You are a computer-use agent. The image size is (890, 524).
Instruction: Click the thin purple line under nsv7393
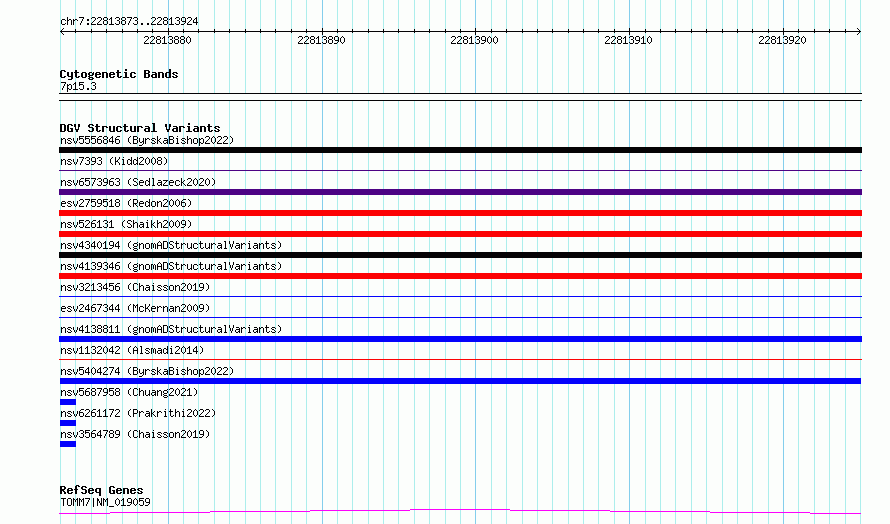tap(460, 171)
